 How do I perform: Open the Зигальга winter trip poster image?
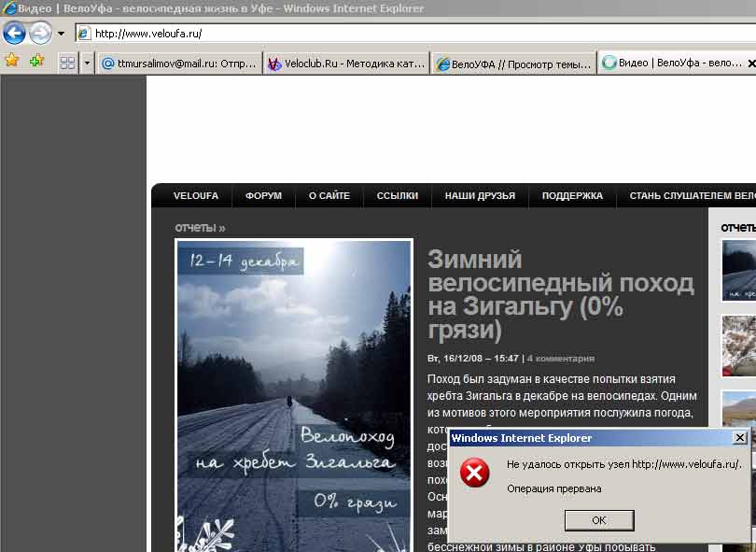(x=294, y=395)
